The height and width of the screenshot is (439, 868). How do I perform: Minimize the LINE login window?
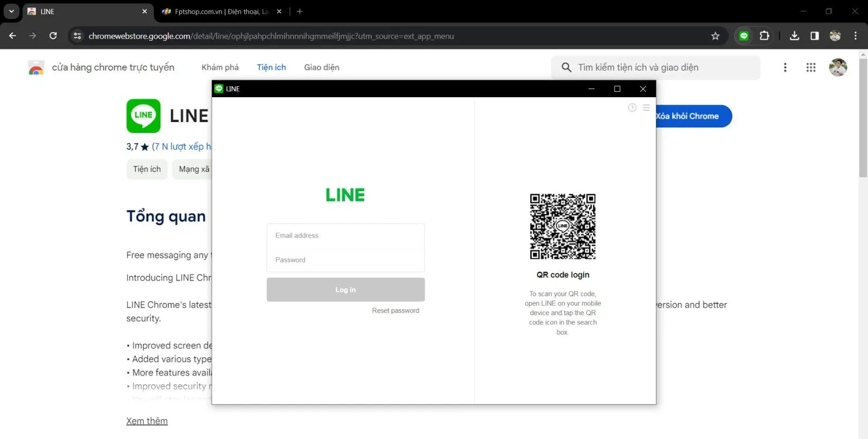pos(591,88)
